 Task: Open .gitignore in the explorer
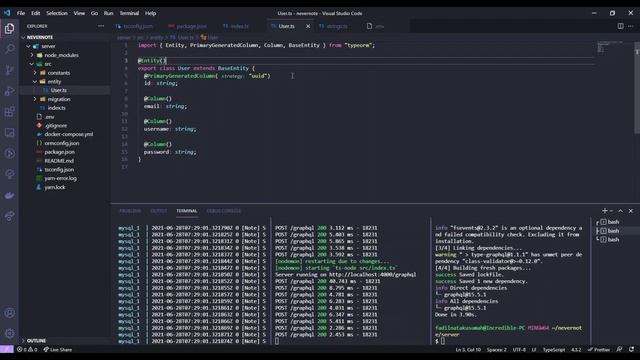pyautogui.click(x=56, y=126)
